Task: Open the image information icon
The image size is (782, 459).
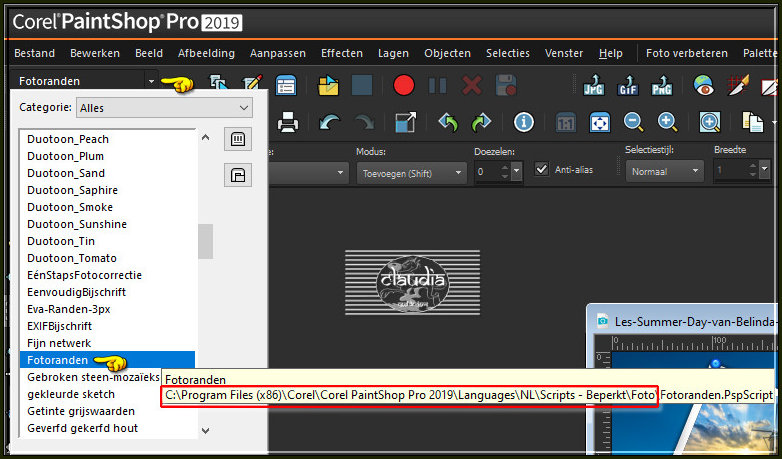Action: pyautogui.click(x=524, y=122)
